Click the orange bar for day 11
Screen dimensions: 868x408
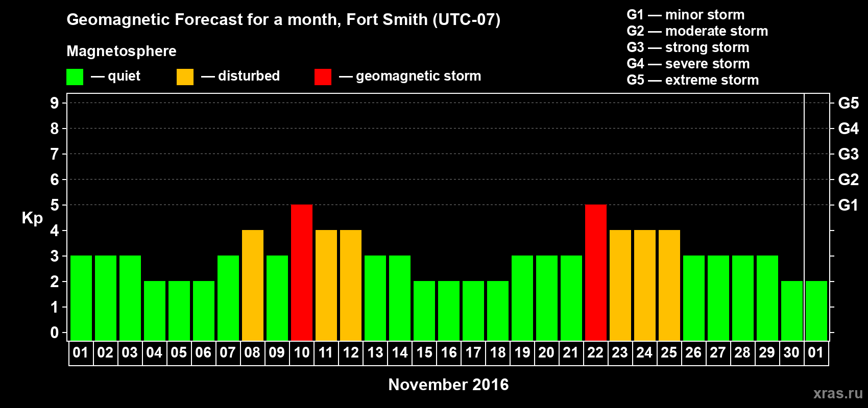click(326, 285)
